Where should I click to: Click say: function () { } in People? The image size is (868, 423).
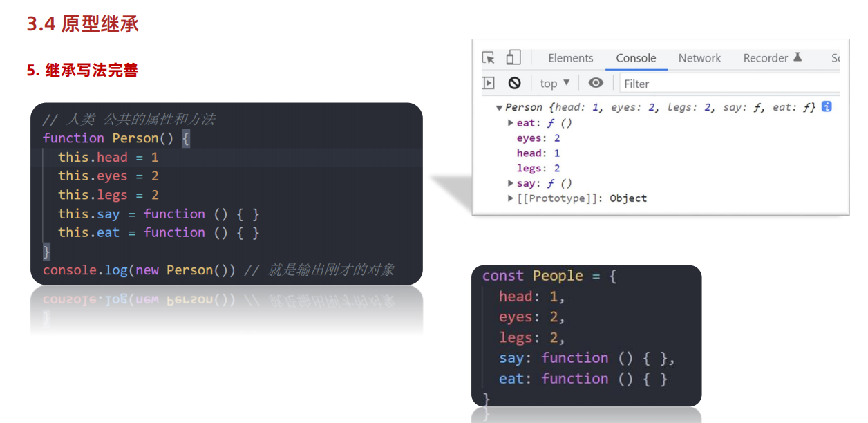coord(587,358)
